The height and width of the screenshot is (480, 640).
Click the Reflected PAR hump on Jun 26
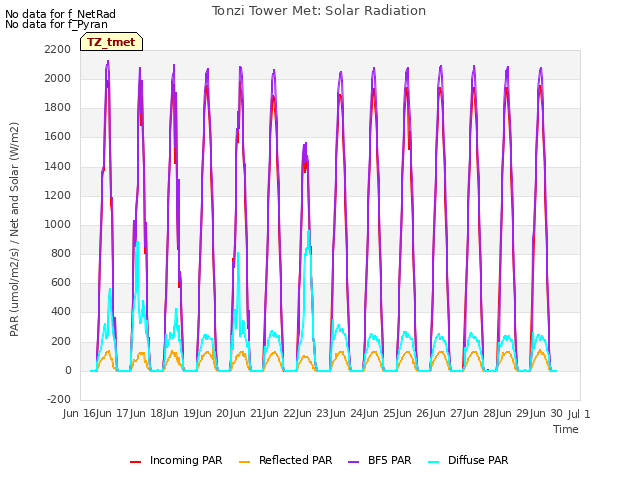pos(441,352)
